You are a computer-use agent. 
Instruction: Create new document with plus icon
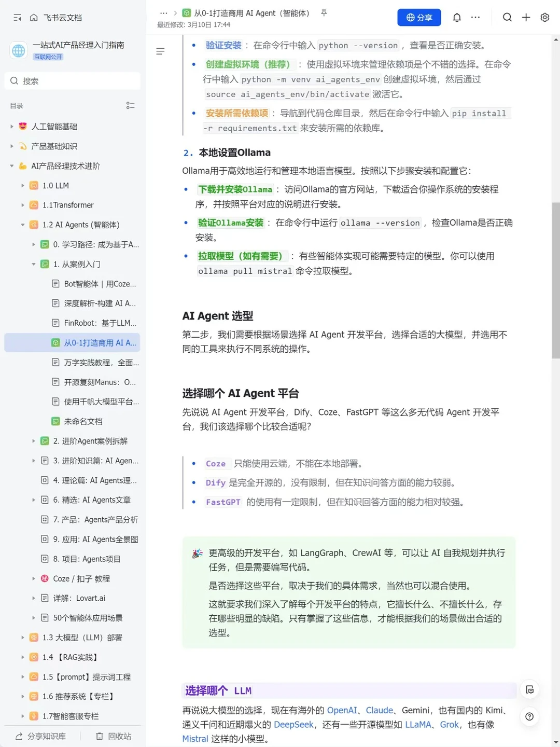pos(526,17)
